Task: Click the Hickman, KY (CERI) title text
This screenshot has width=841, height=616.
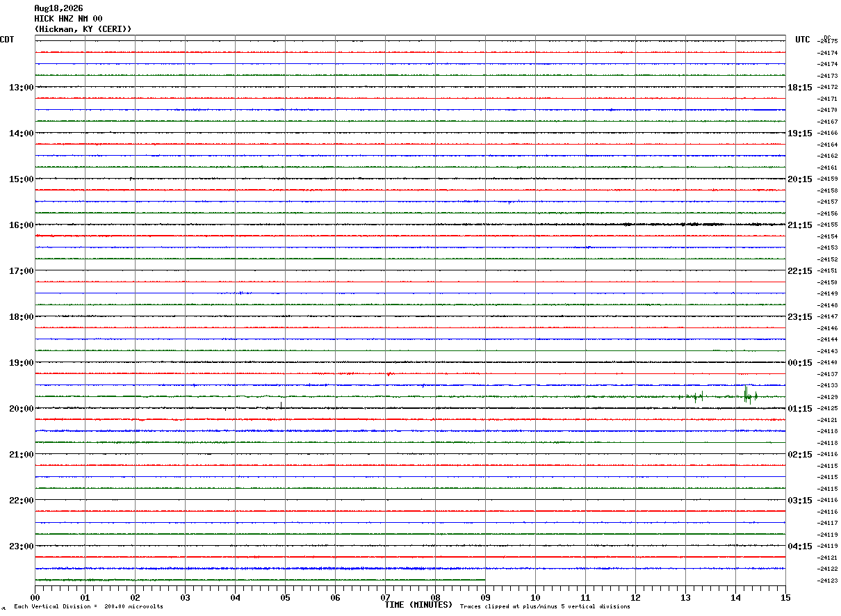Action: point(83,29)
